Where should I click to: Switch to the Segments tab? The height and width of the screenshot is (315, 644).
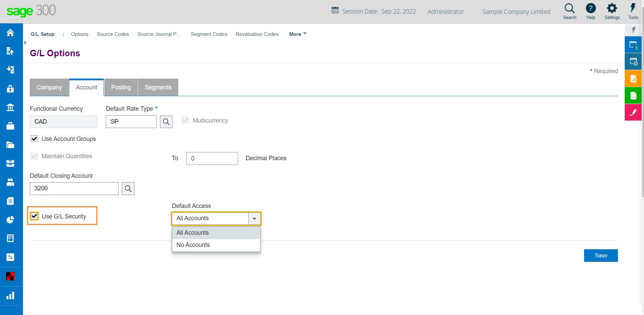(158, 87)
